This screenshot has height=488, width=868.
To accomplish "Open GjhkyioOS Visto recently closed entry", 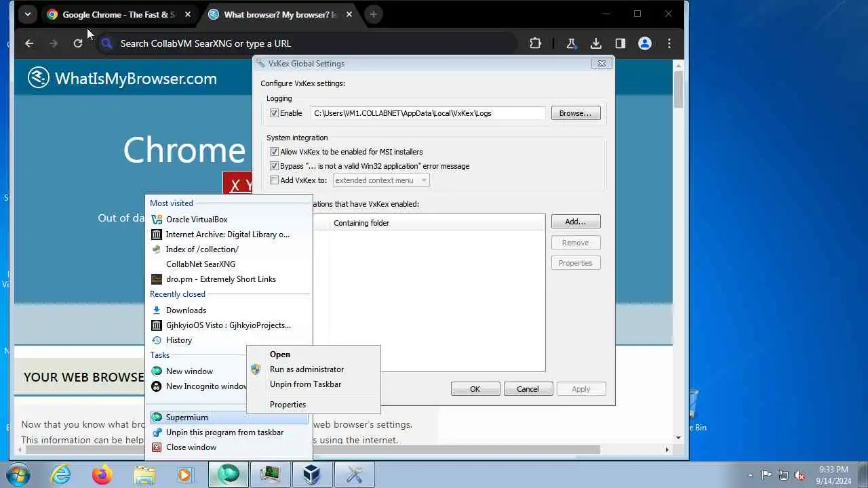I will pos(229,325).
